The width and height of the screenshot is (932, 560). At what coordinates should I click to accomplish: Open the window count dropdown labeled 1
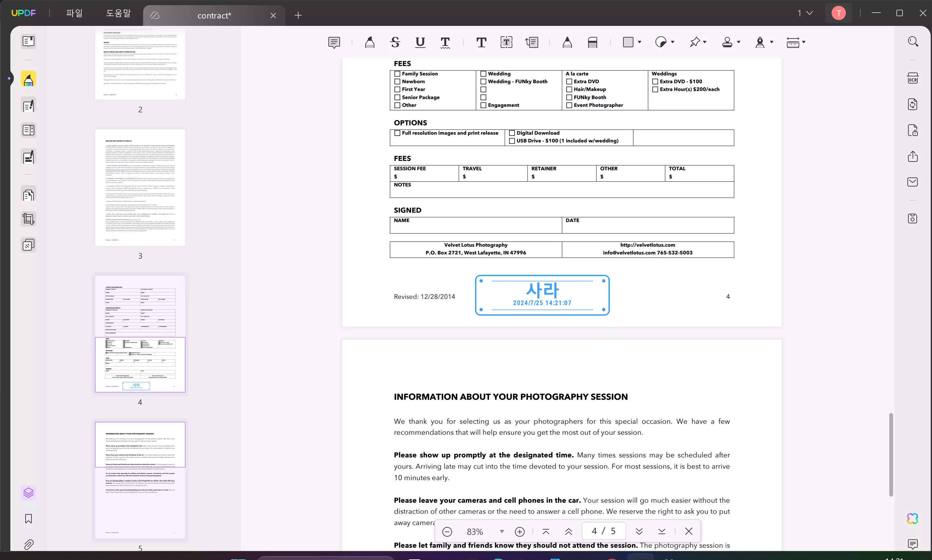(x=805, y=13)
